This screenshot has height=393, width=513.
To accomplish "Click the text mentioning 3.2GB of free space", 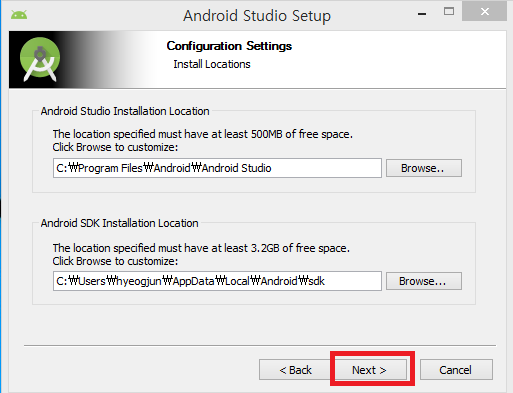I will tap(201, 248).
